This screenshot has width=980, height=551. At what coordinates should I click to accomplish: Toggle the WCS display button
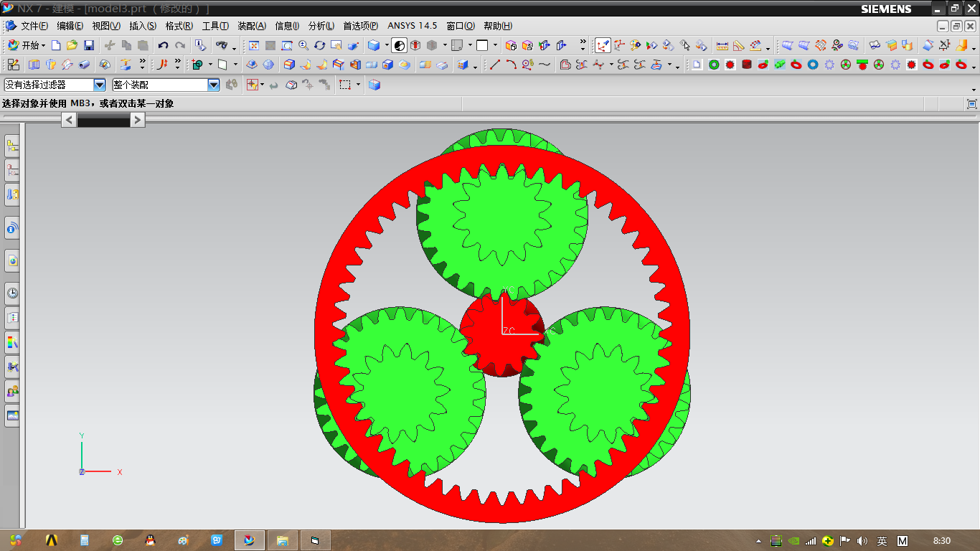[603, 45]
